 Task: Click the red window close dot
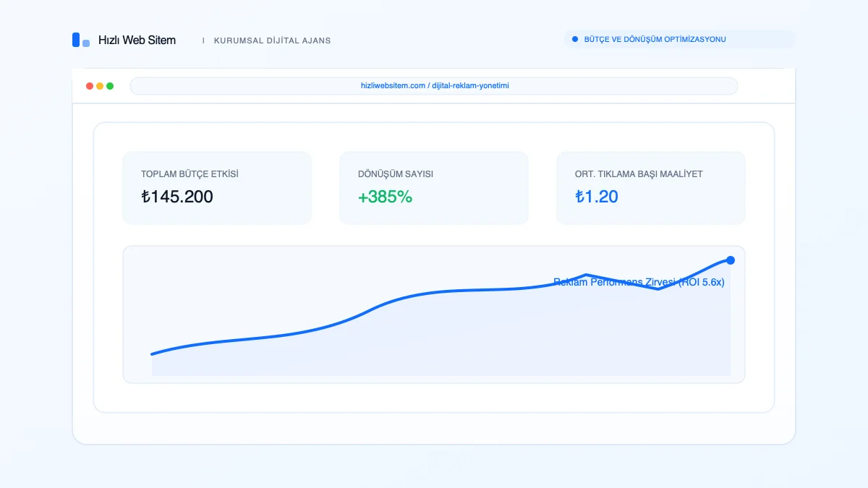click(x=90, y=86)
